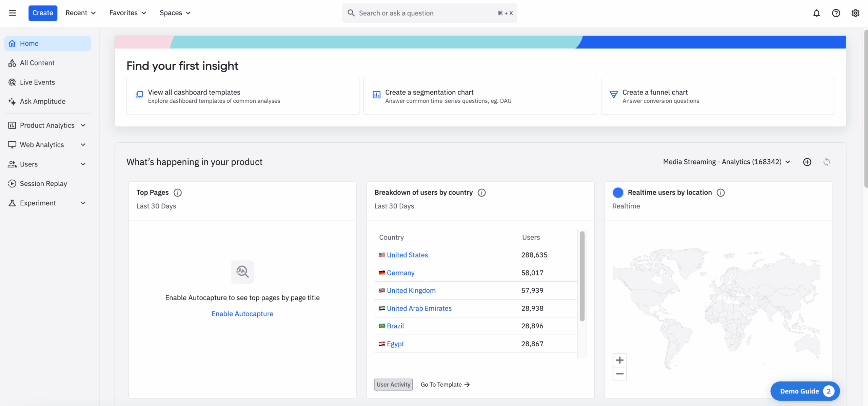Open the settings gear
868x406 pixels.
[x=856, y=13]
